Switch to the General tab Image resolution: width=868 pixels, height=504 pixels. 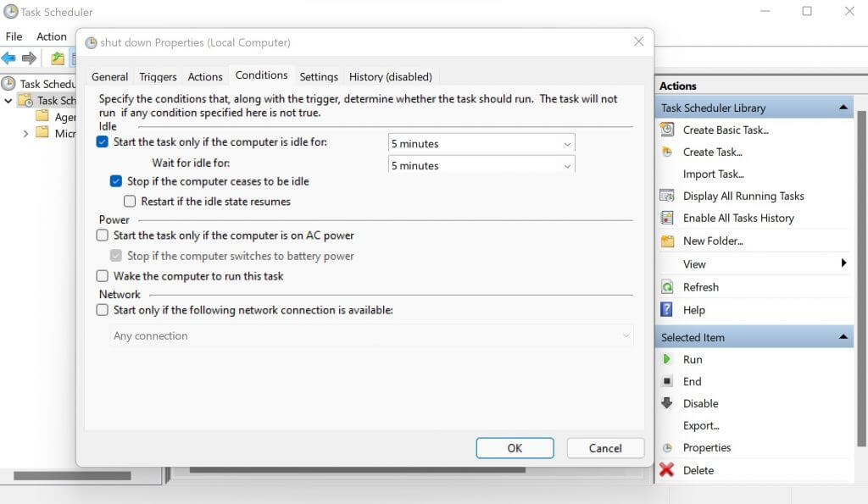click(x=109, y=76)
